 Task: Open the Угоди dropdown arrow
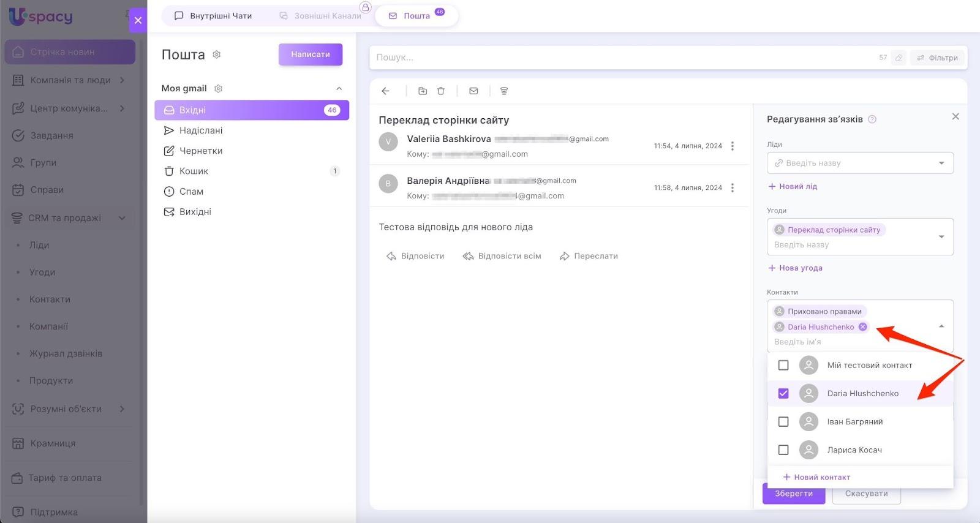pos(941,237)
